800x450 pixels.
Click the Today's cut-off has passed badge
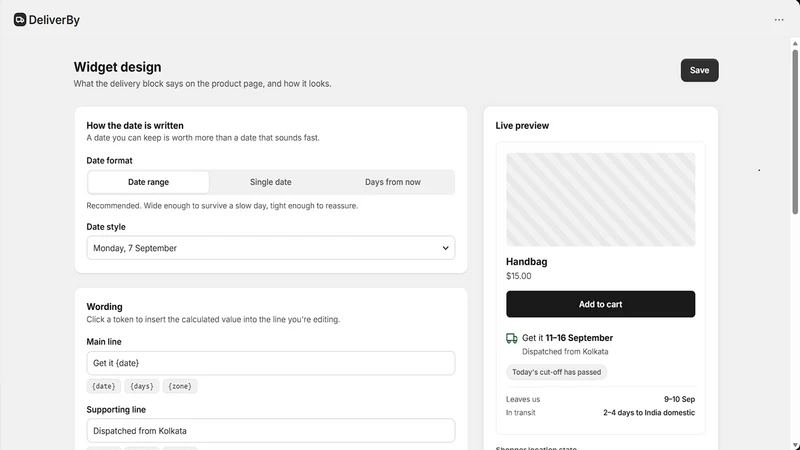pos(556,372)
